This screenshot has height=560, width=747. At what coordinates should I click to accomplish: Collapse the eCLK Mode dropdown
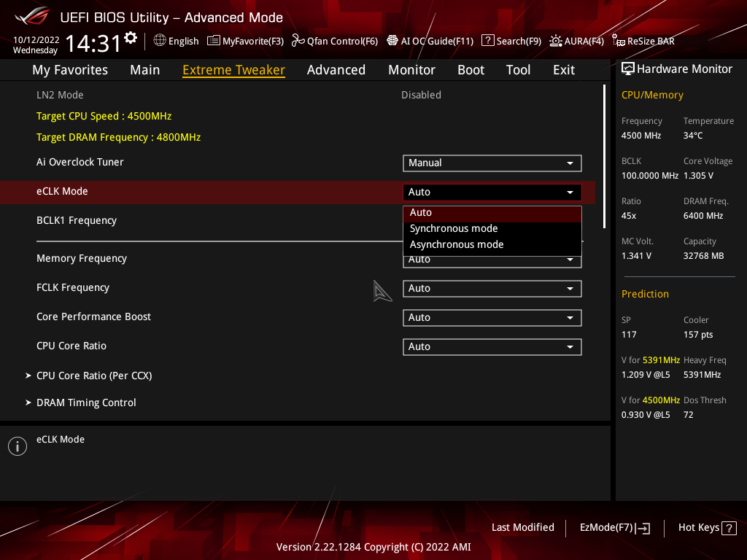tap(492, 192)
